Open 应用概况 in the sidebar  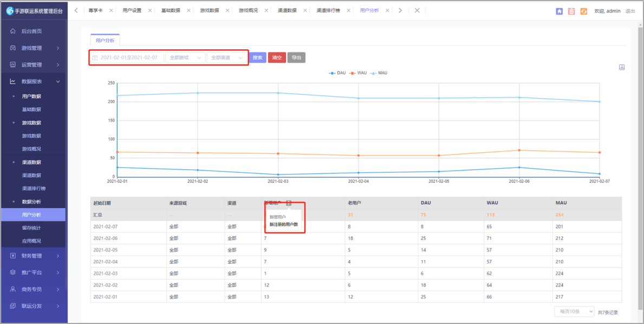point(31,241)
